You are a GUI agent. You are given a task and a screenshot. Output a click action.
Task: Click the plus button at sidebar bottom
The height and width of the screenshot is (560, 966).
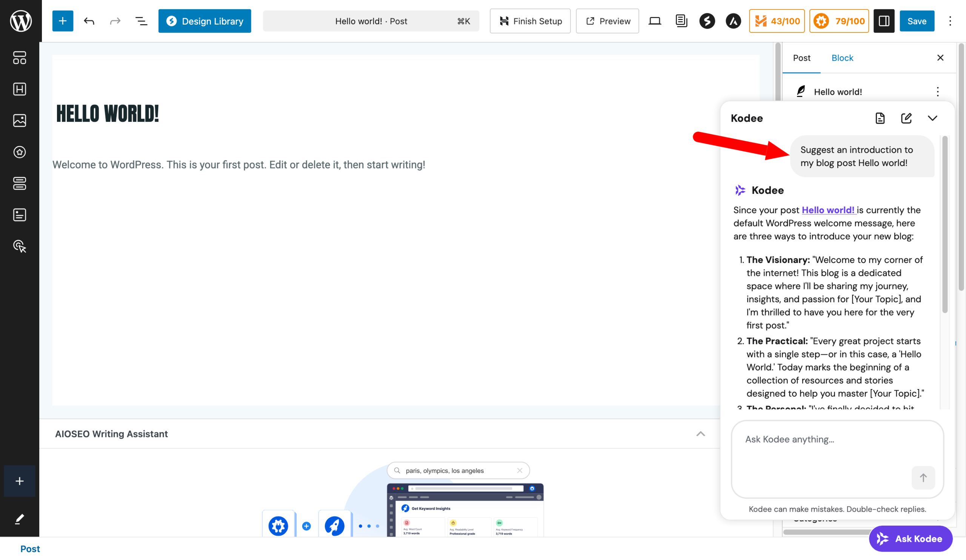[x=20, y=481]
